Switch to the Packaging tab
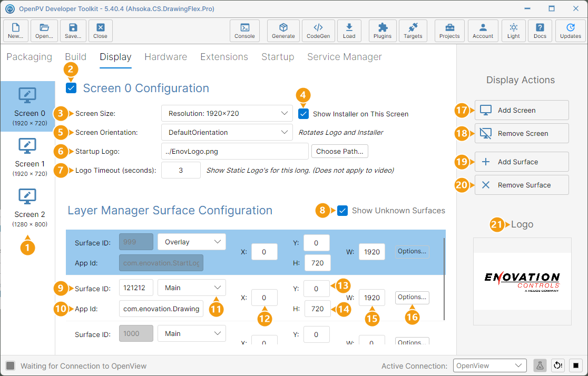The height and width of the screenshot is (376, 588). tap(30, 57)
